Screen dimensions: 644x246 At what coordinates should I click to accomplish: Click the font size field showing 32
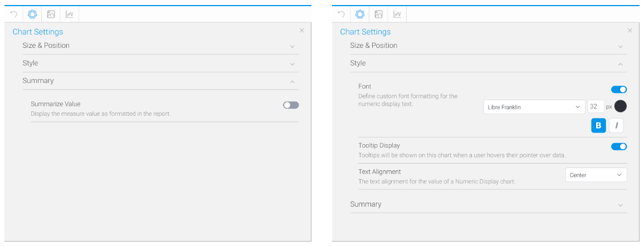click(x=596, y=107)
